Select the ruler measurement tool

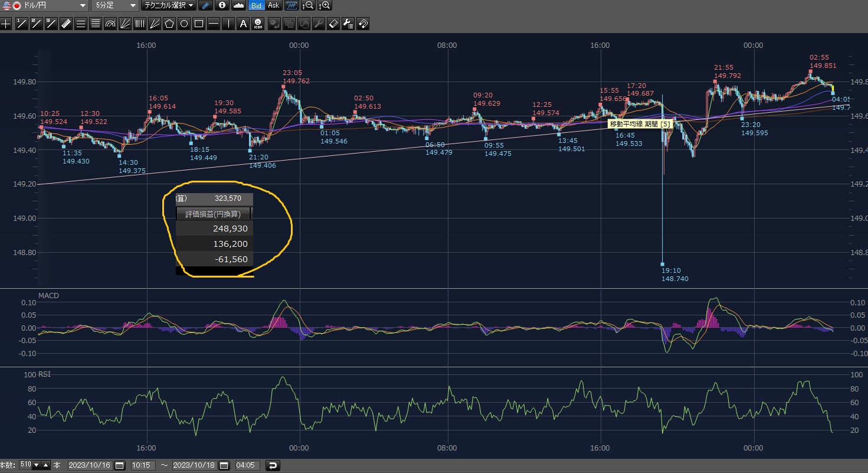point(65,24)
